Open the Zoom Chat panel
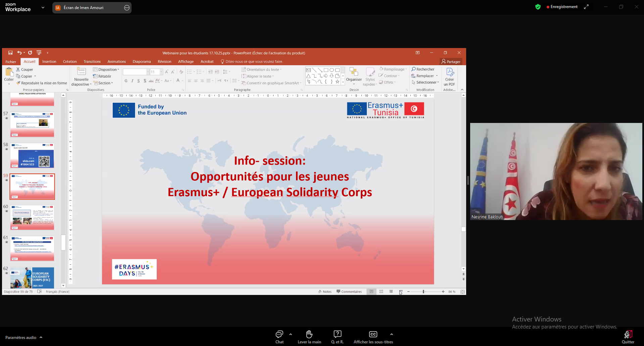The image size is (644, 346). click(x=279, y=337)
